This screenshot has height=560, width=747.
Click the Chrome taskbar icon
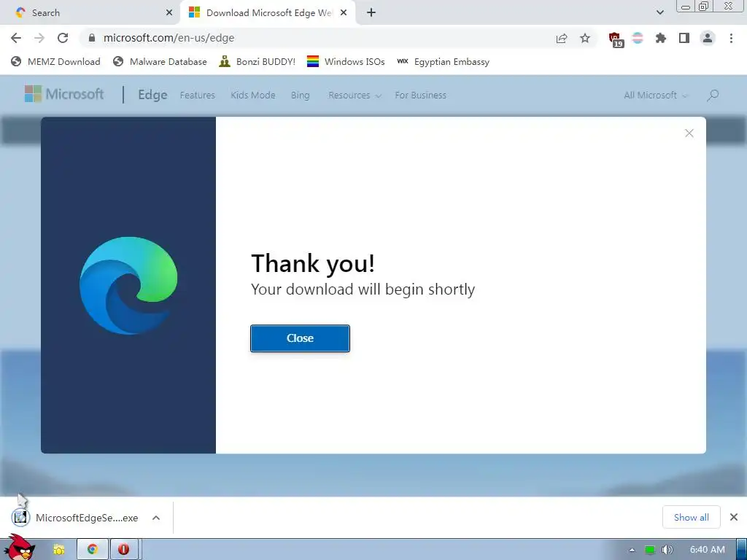pos(93,549)
